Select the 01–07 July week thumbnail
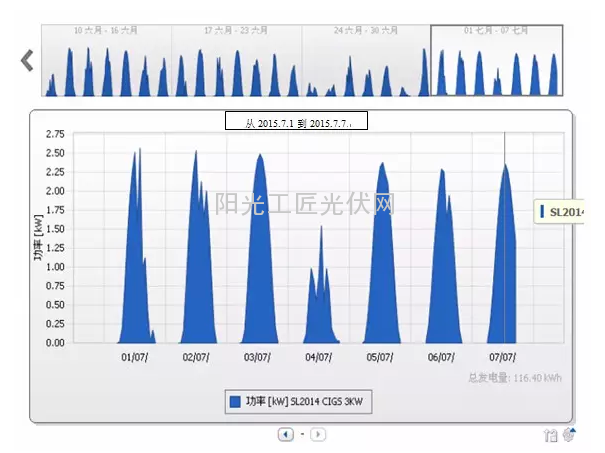Image resolution: width=605 pixels, height=453 pixels. pos(496,60)
